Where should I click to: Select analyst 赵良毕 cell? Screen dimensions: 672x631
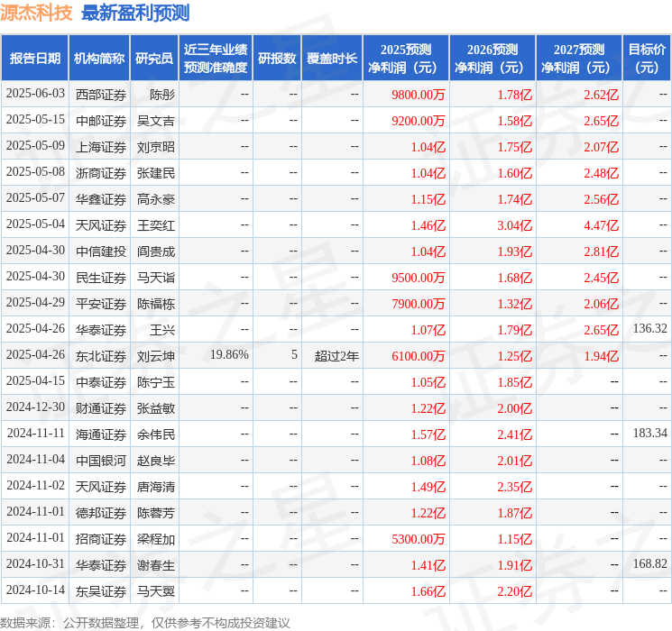154,460
